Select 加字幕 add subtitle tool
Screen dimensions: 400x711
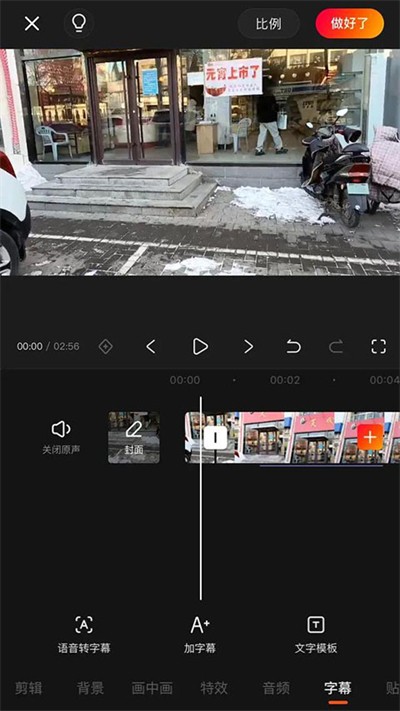point(200,634)
